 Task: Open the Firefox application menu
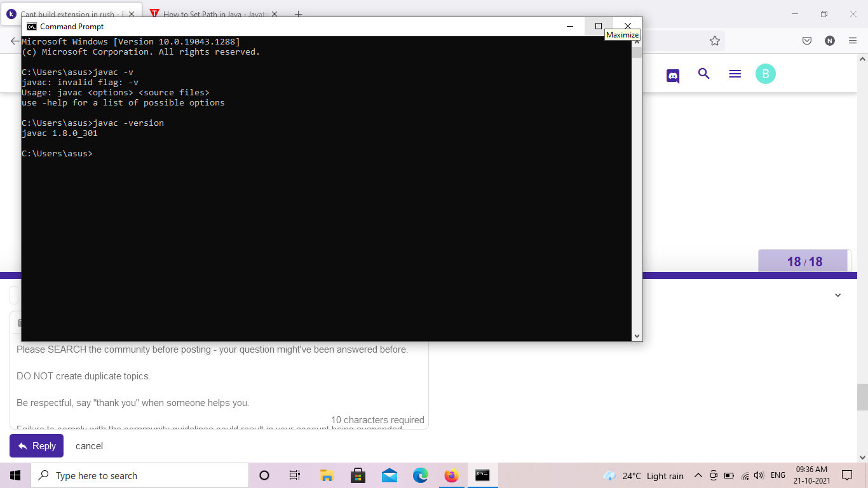[852, 41]
